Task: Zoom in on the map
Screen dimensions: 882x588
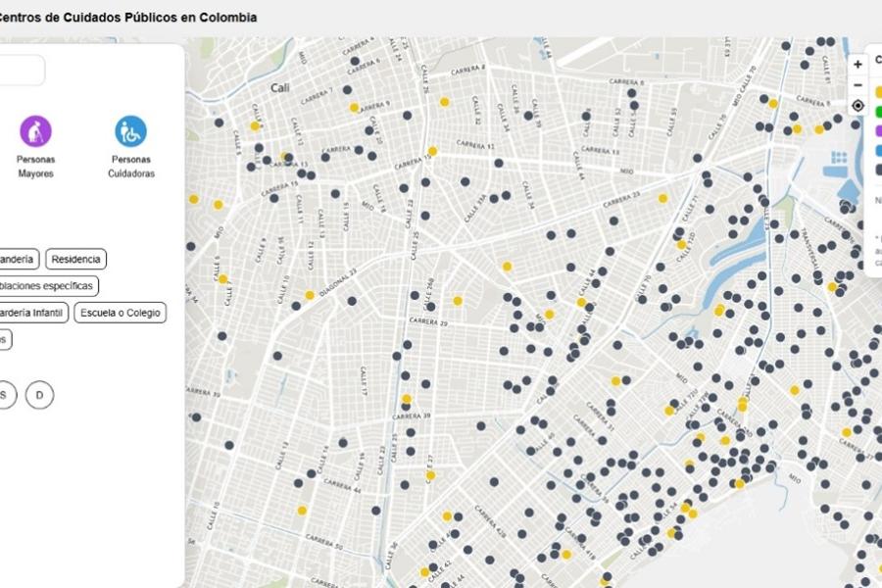Action: (x=857, y=64)
